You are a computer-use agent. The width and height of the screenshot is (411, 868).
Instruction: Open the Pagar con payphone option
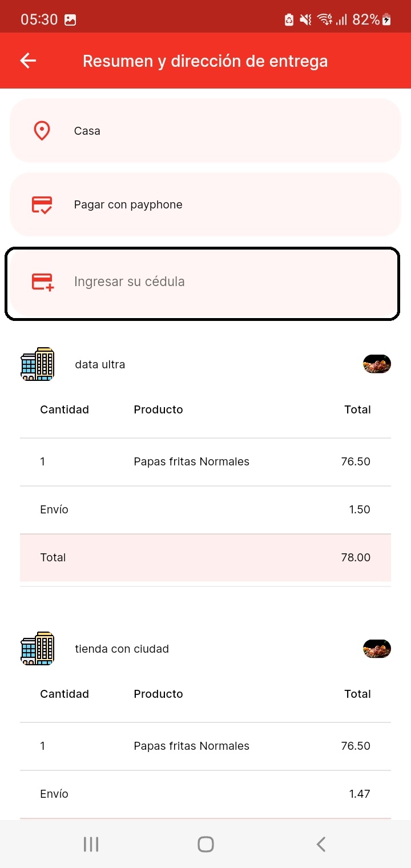pyautogui.click(x=205, y=204)
